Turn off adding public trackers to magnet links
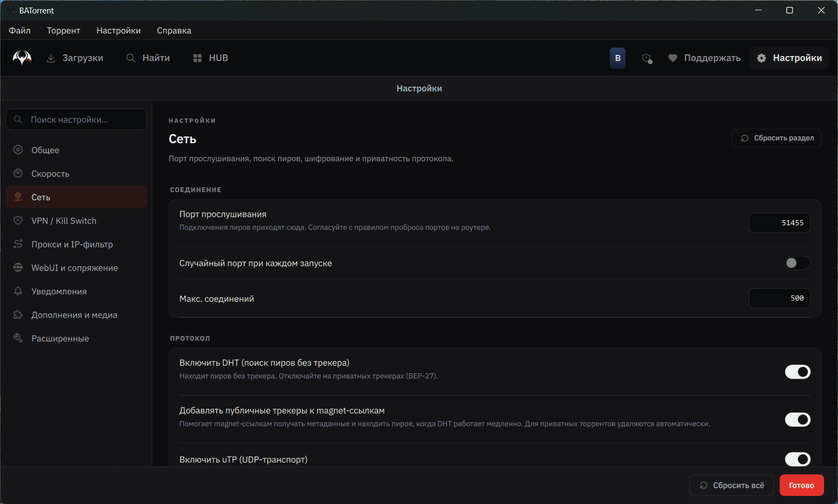This screenshot has height=504, width=838. click(797, 420)
